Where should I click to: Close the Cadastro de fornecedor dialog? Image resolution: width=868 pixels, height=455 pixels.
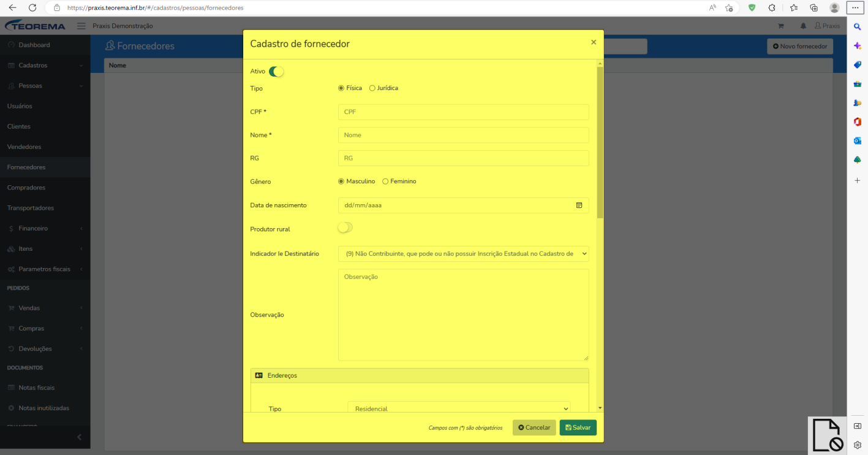pyautogui.click(x=594, y=42)
